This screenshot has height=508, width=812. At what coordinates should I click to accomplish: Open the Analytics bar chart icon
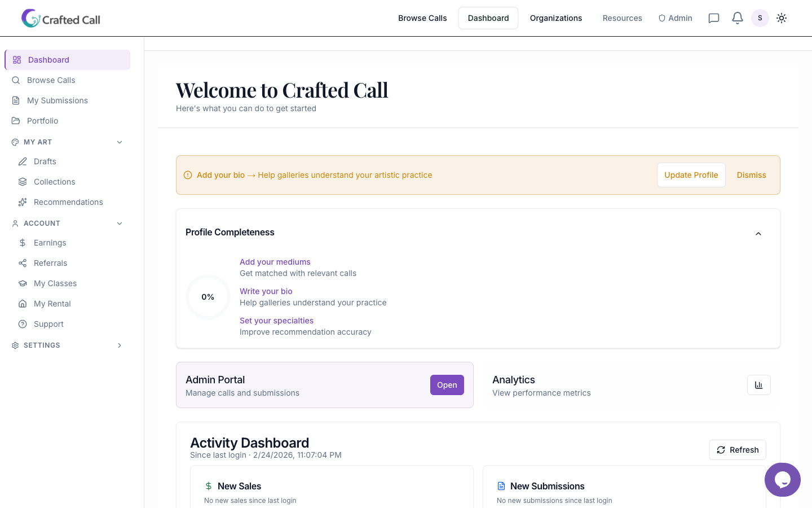click(758, 384)
